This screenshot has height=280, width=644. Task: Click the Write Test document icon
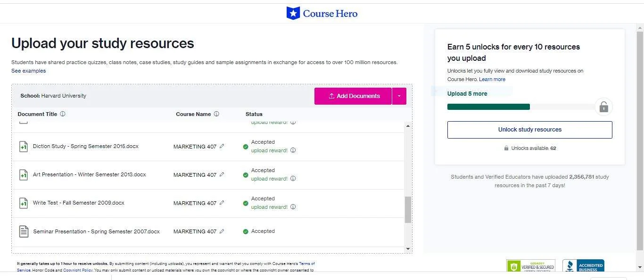tap(23, 203)
